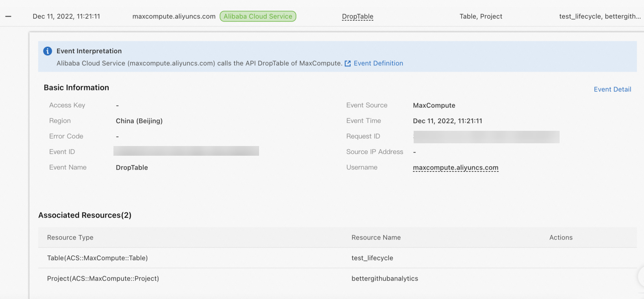Click the blue info icon

(47, 51)
